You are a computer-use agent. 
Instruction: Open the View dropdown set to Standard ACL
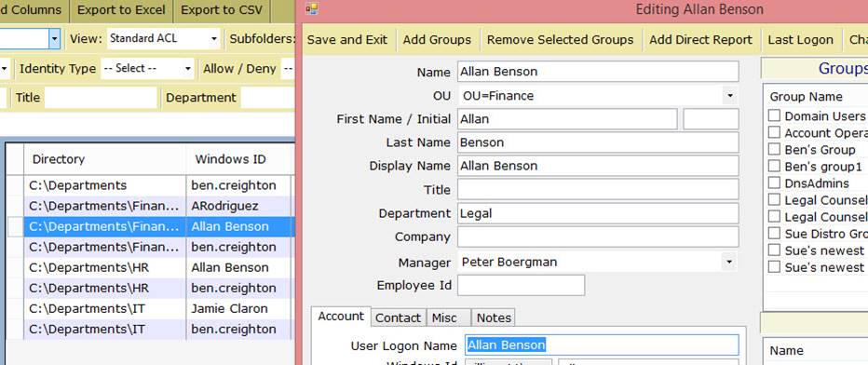pos(214,39)
